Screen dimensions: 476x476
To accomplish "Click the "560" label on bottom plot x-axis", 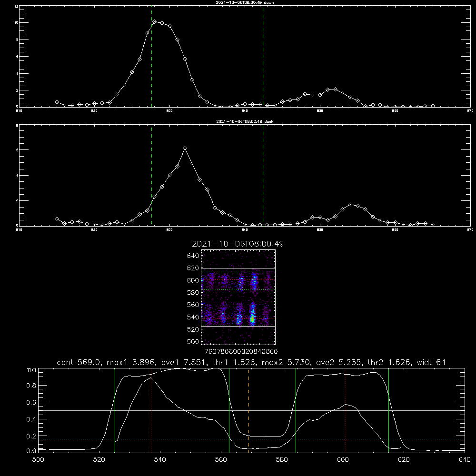I will pos(221,460).
